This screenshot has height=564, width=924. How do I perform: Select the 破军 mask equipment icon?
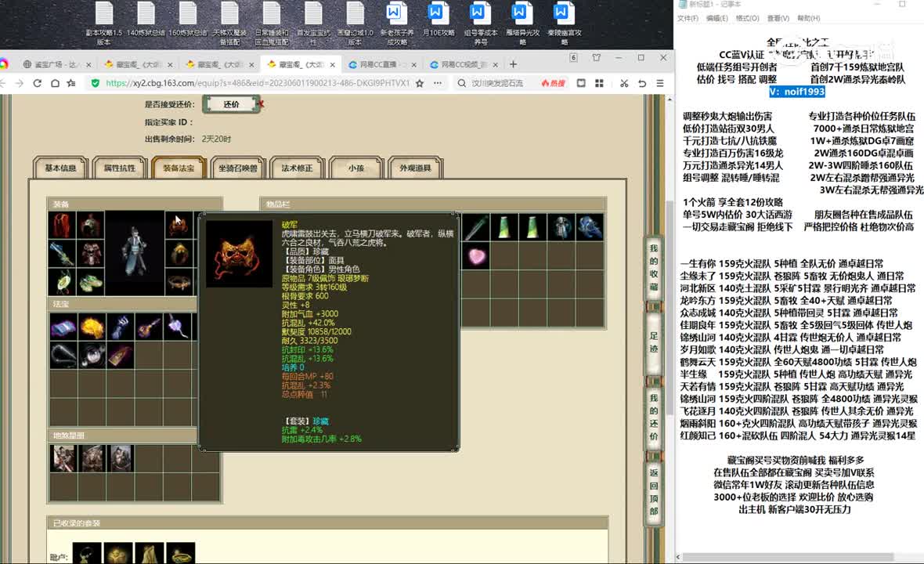coord(179,226)
